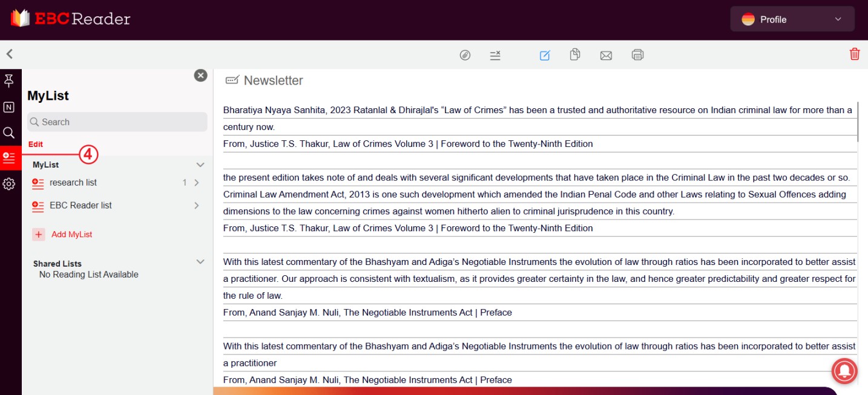The width and height of the screenshot is (868, 395).
Task: Open the pin icon in left sidebar
Action: point(9,80)
